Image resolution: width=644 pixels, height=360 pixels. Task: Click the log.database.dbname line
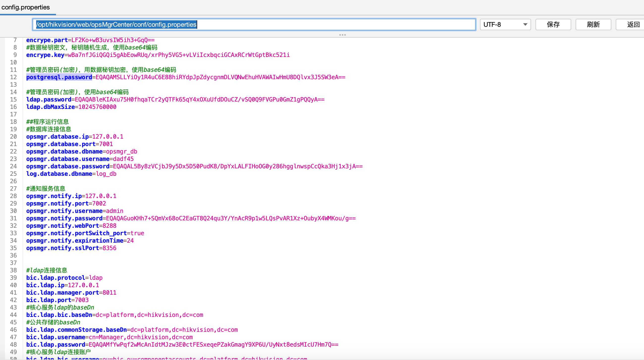71,174
